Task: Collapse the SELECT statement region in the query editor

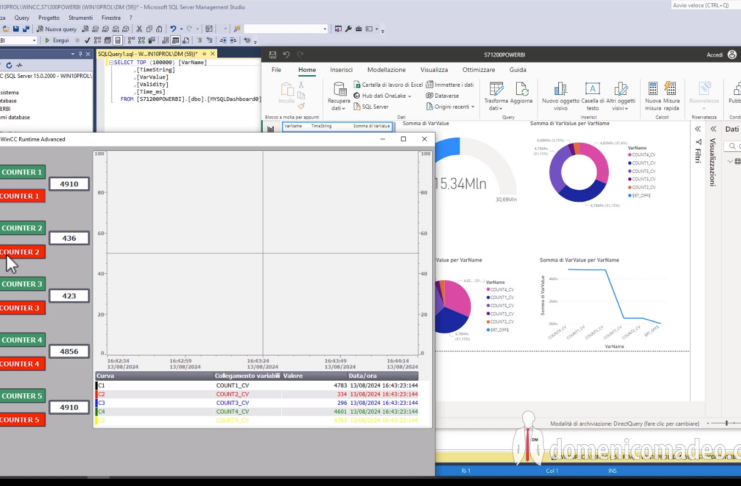Action: (x=111, y=62)
